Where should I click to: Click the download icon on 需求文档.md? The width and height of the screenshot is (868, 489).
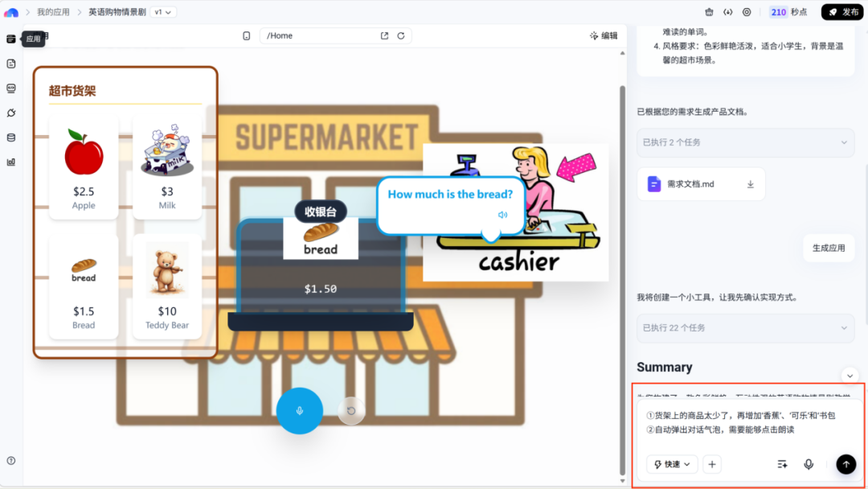click(749, 184)
